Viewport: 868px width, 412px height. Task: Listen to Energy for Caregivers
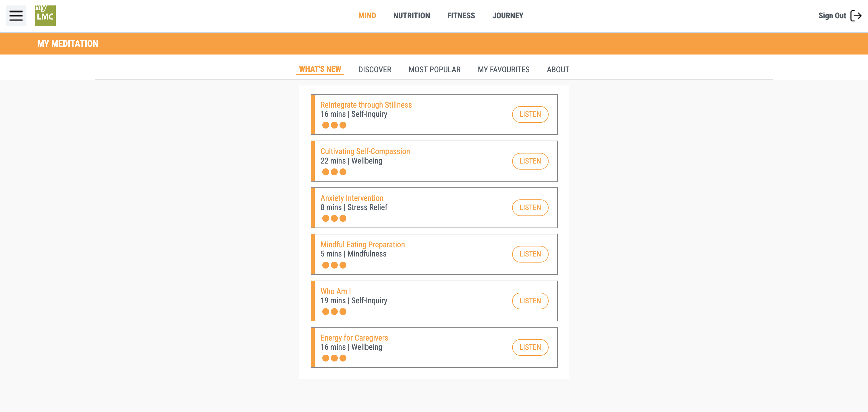pyautogui.click(x=530, y=347)
